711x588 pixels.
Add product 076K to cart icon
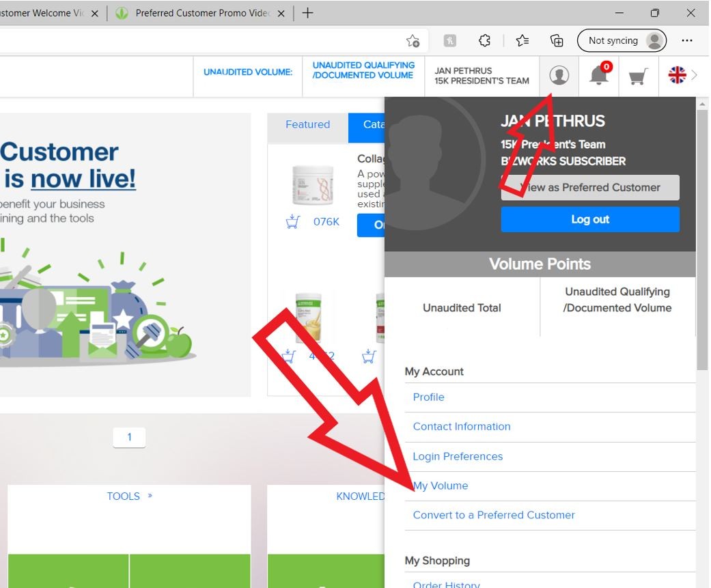293,221
